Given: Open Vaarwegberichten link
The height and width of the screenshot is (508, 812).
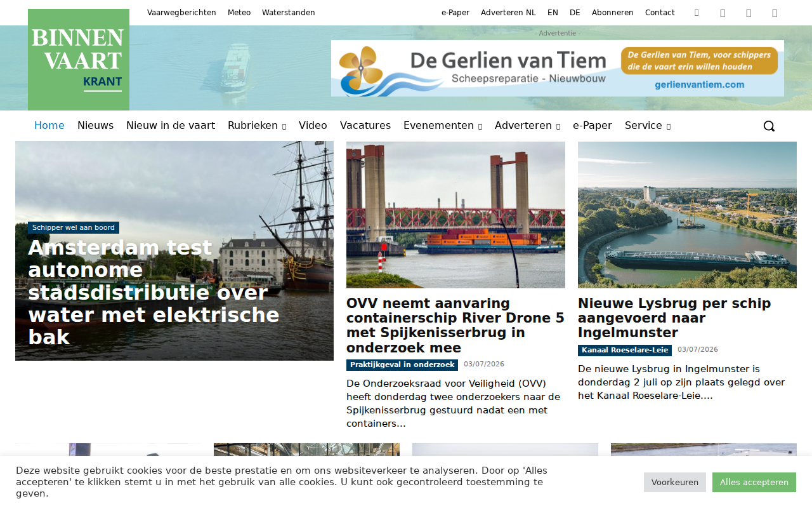Looking at the screenshot, I should click(x=181, y=13).
